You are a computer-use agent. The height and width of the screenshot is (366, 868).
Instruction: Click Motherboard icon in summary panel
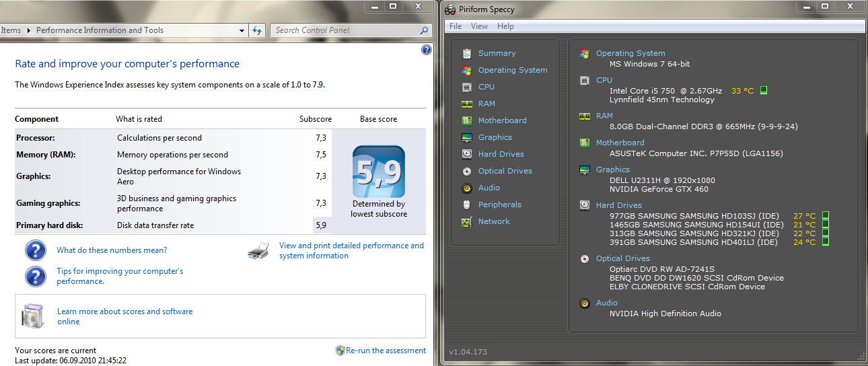click(x=585, y=143)
